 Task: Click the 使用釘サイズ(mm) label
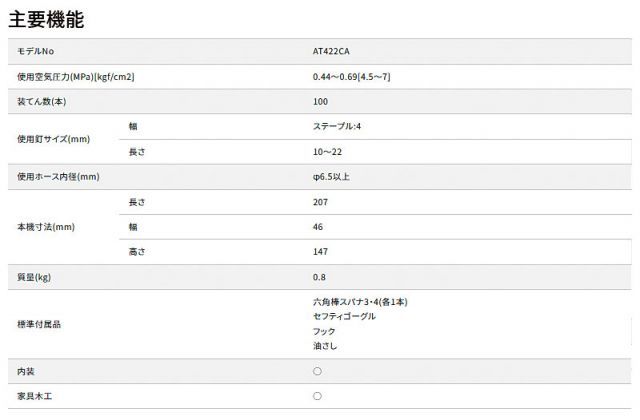(54, 139)
